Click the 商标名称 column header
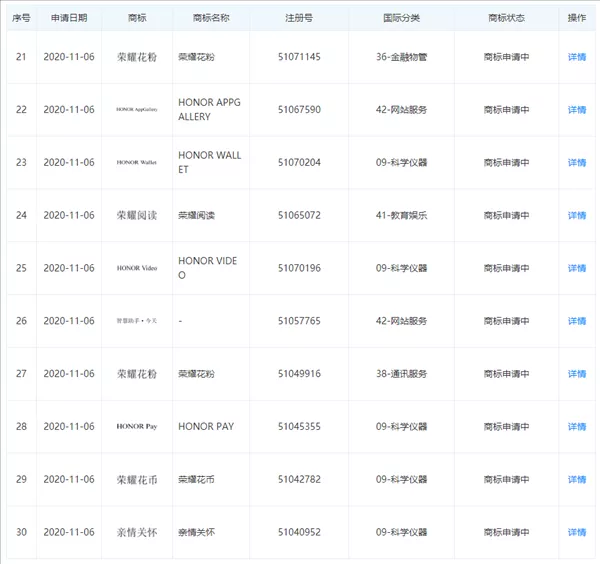This screenshot has width=600, height=564. [x=211, y=18]
